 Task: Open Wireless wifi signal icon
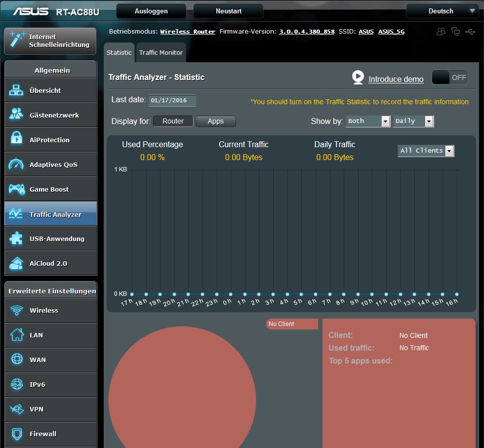point(17,310)
